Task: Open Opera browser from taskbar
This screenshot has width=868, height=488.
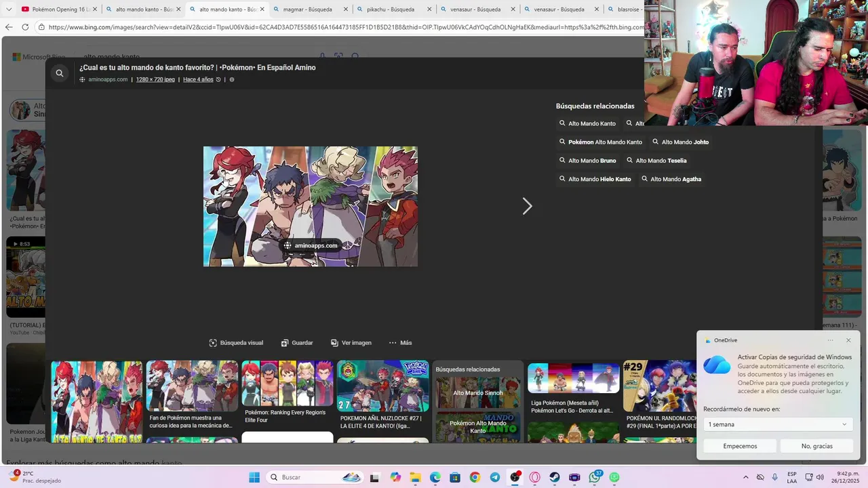Action: pyautogui.click(x=535, y=477)
